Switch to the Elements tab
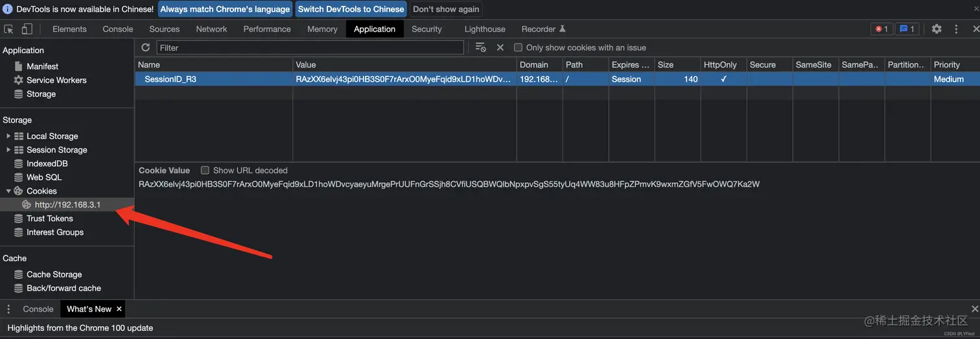 (x=69, y=29)
